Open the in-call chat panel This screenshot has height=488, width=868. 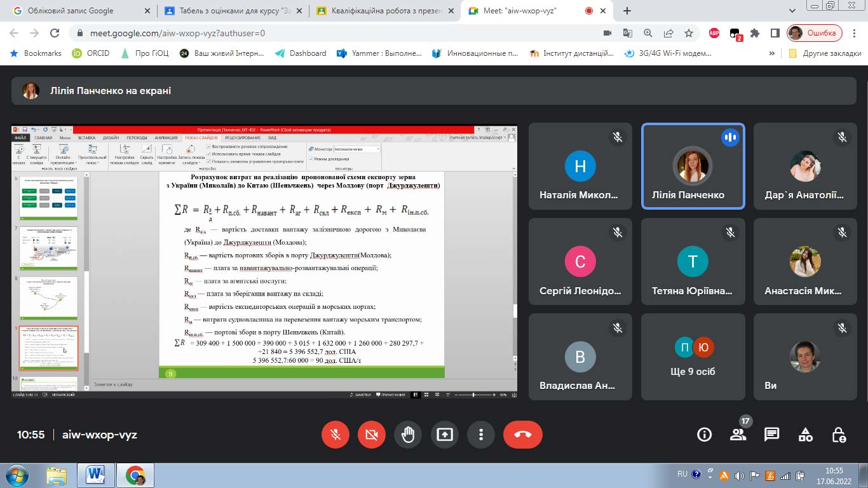pyautogui.click(x=771, y=435)
